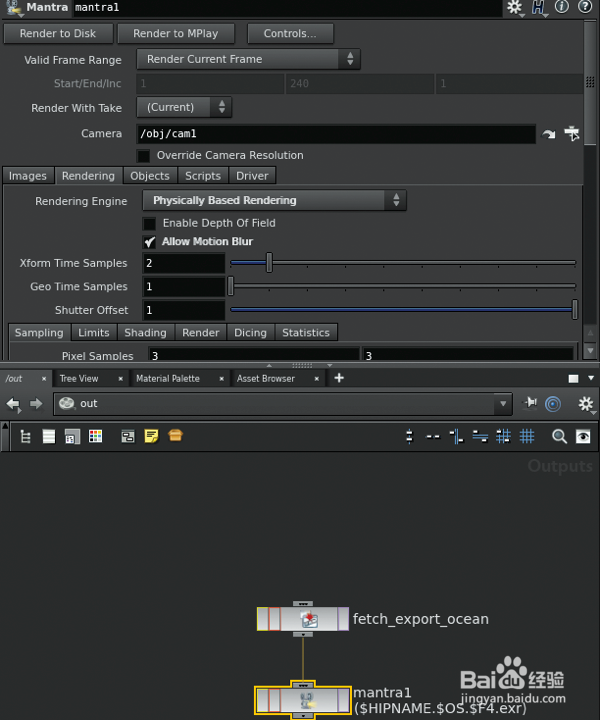Switch network to list mode

[49, 436]
